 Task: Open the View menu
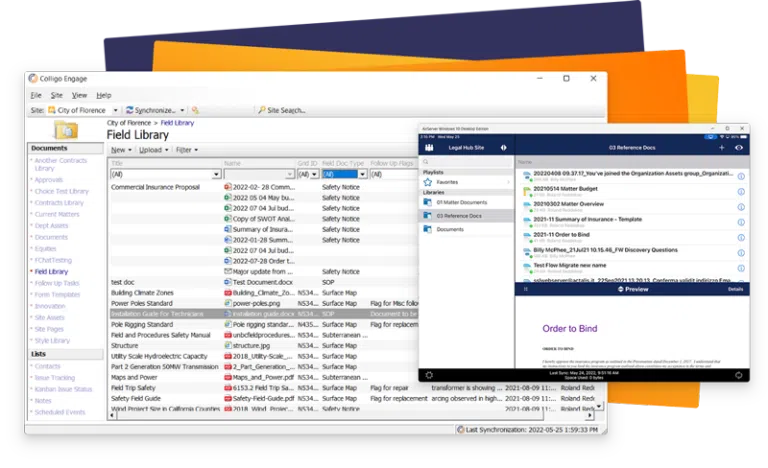coord(79,95)
